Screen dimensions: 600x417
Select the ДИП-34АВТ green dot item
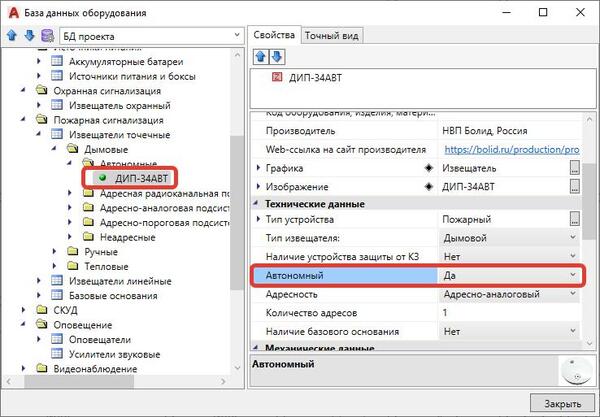click(102, 178)
